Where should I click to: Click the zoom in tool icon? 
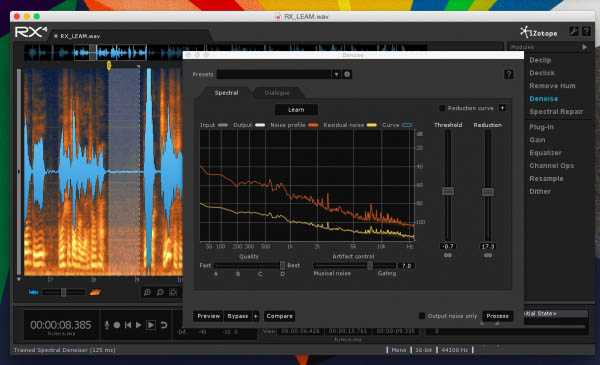[x=147, y=292]
